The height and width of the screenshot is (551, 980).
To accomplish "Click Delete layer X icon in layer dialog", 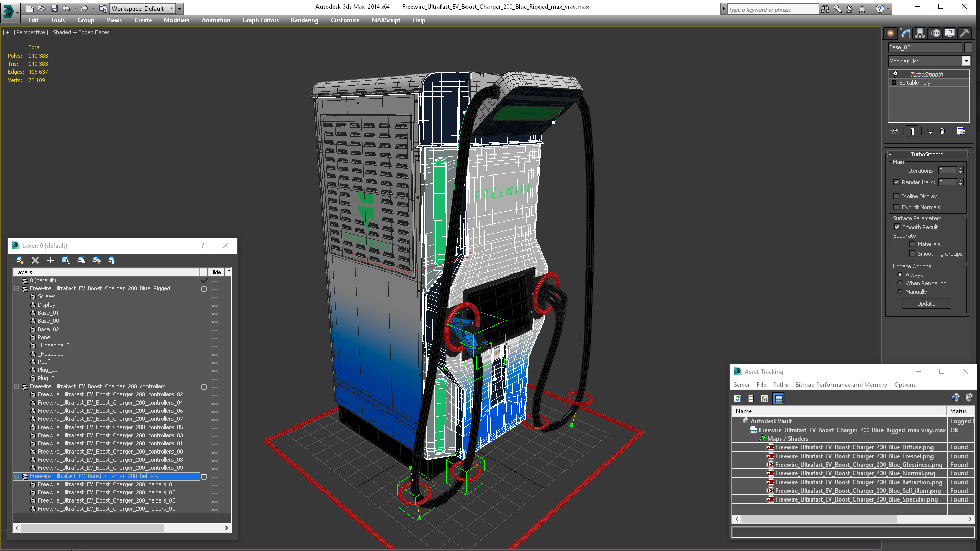I will click(x=35, y=260).
